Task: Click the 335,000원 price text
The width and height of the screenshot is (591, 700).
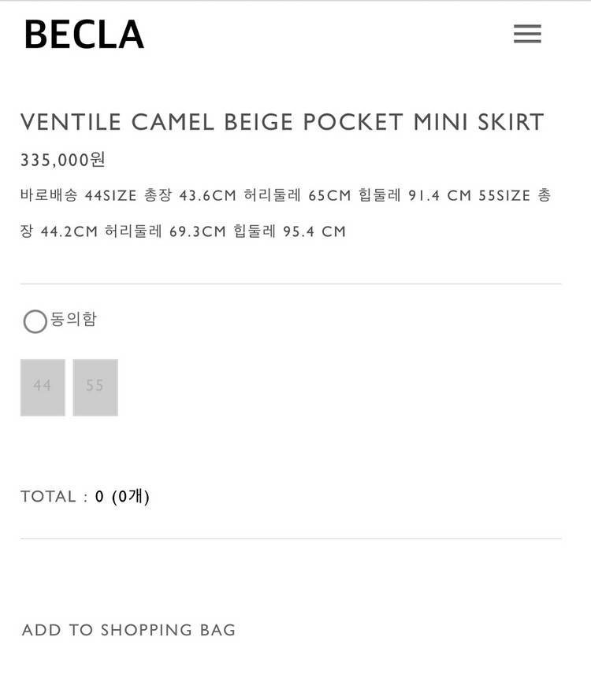Action: [x=63, y=159]
